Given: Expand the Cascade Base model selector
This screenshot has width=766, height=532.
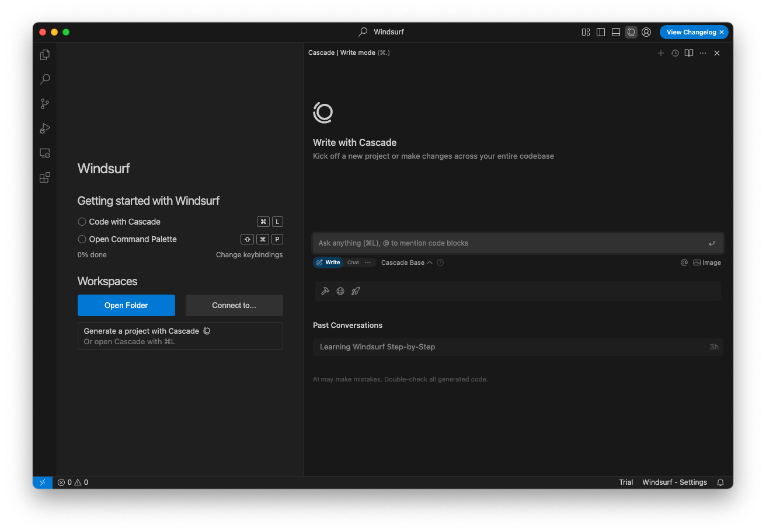Looking at the screenshot, I should click(x=406, y=262).
